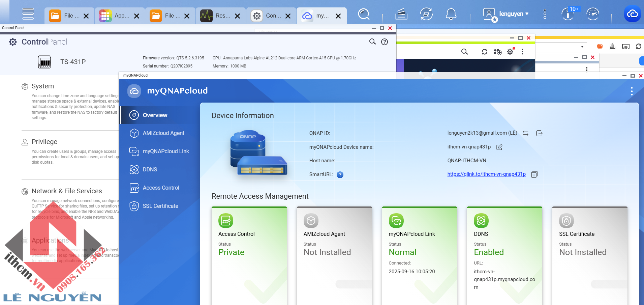644x305 pixels.
Task: Open App Center window three-dot menu
Action: pos(522,52)
